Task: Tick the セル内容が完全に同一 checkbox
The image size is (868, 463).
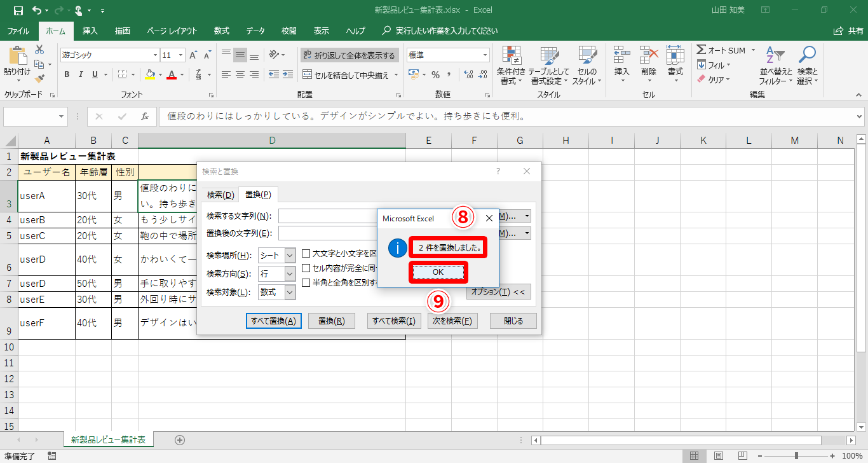Action: point(306,268)
